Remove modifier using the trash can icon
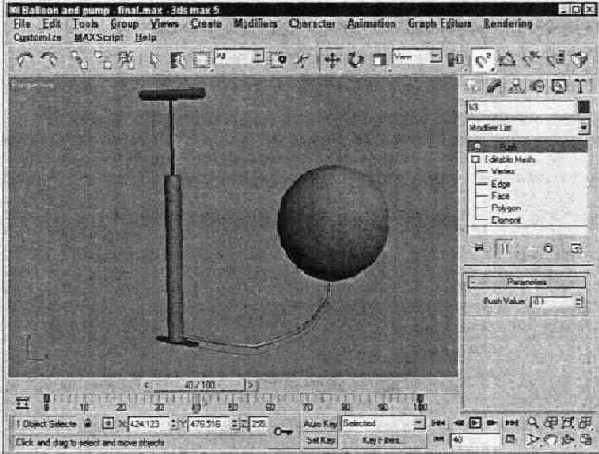The width and height of the screenshot is (599, 454). click(548, 248)
